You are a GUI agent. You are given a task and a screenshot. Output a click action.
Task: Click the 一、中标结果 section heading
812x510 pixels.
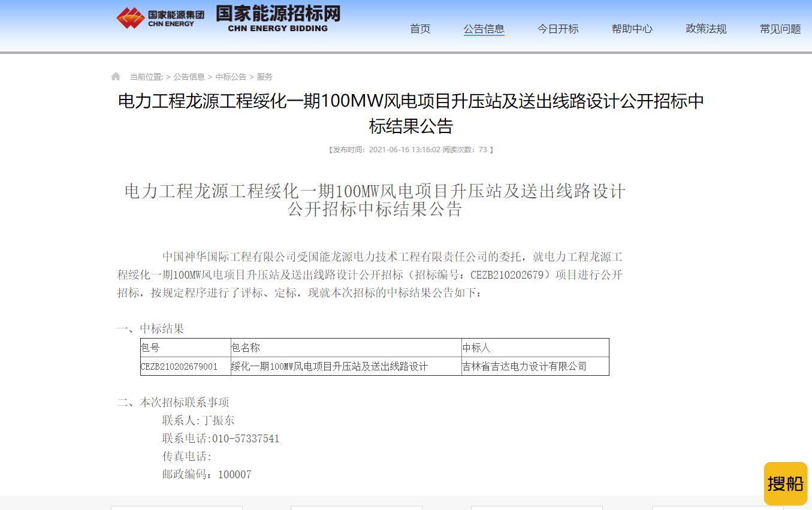[150, 328]
